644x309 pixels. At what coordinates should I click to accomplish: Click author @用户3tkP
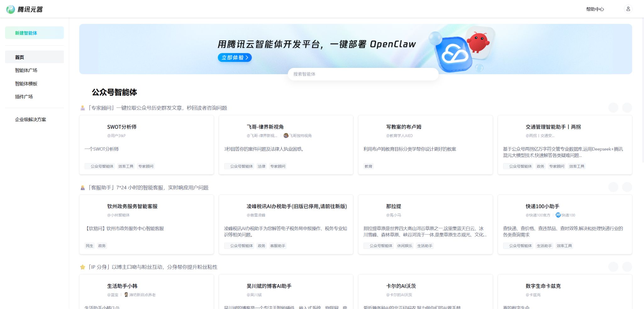(x=116, y=136)
